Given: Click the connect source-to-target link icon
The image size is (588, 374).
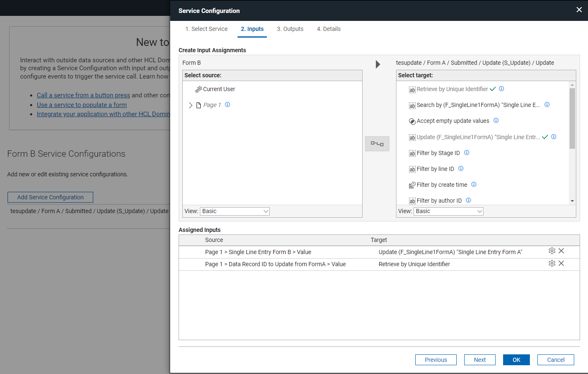Looking at the screenshot, I should [x=377, y=144].
